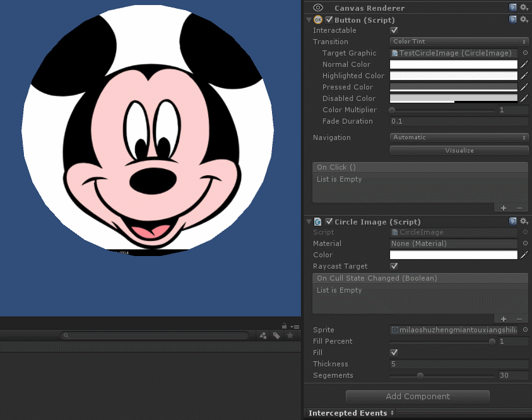532x420 pixels.
Task: Click the Disabled Color swatch
Action: 454,98
